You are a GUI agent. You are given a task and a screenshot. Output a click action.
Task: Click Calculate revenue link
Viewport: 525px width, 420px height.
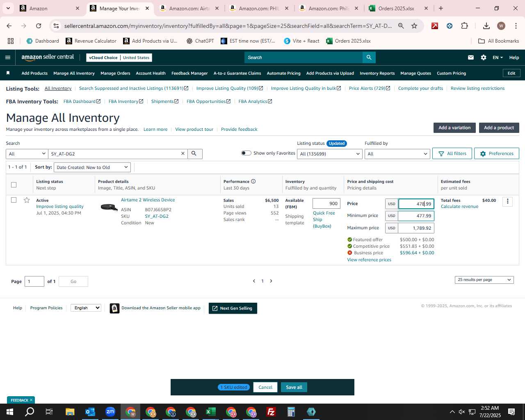point(459,206)
